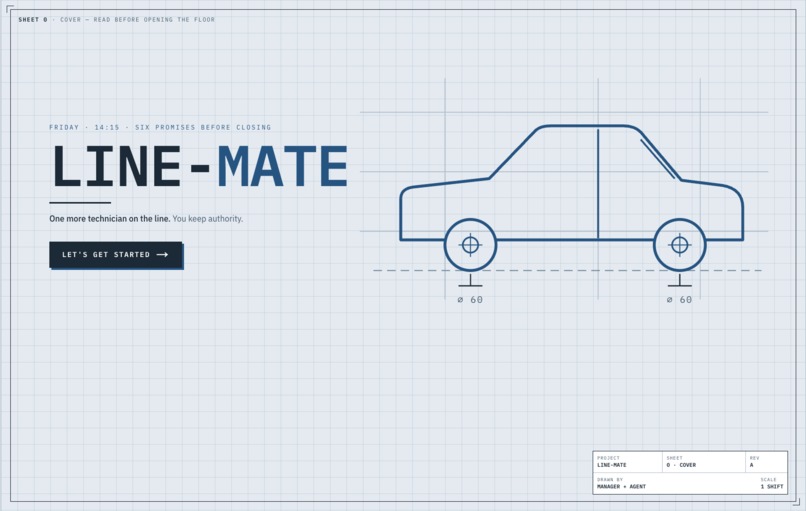Click the '⌀ 60' label under right wheel

pos(680,300)
